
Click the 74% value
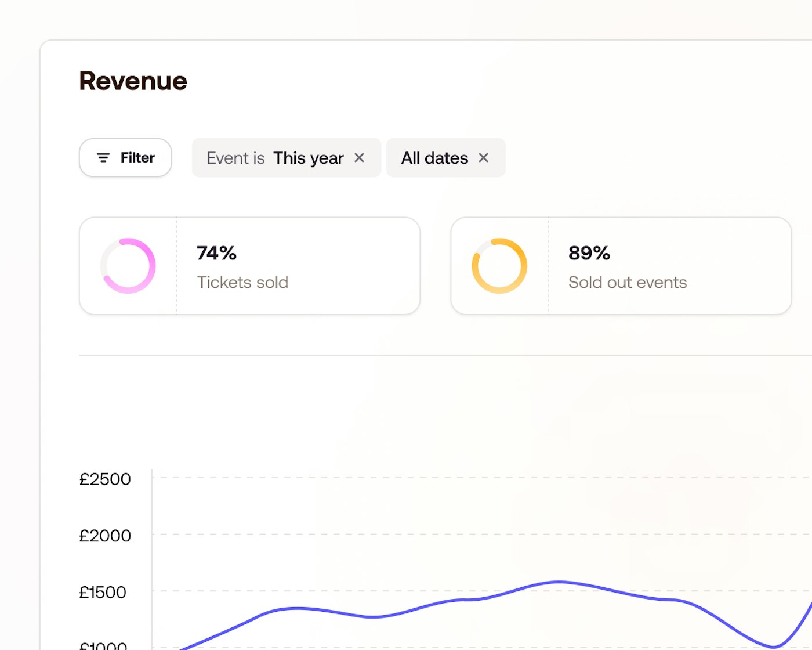tap(216, 253)
